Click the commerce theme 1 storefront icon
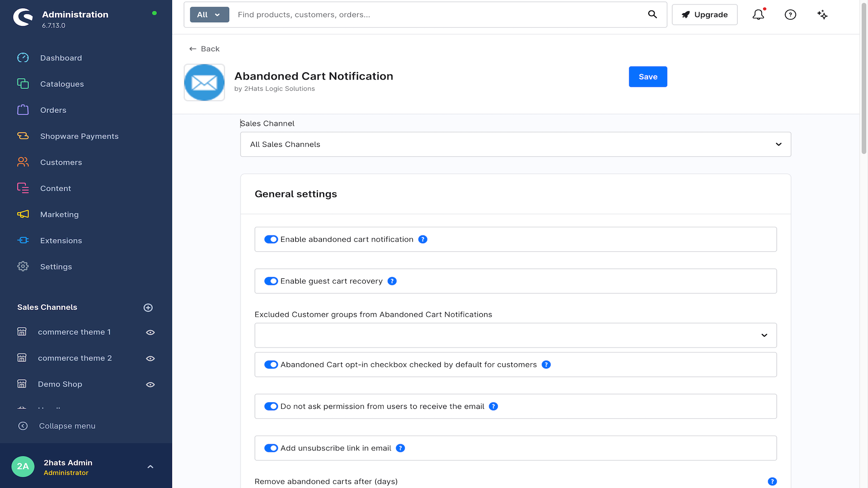868x488 pixels. point(22,332)
